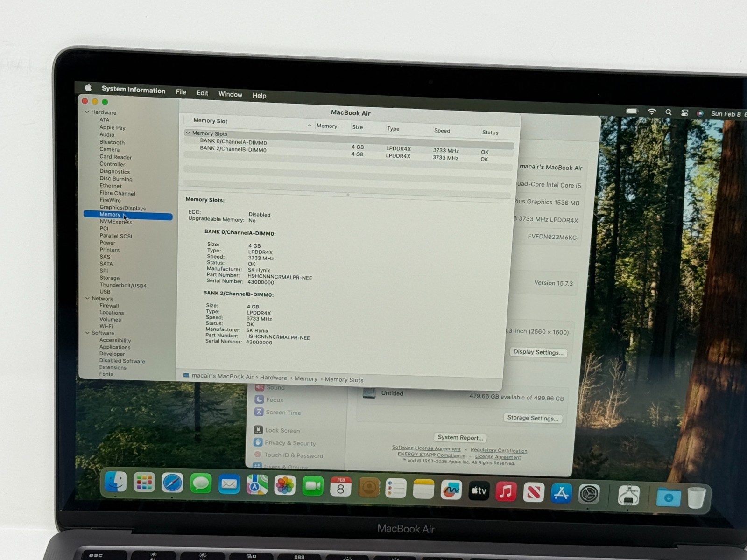Viewport: 747px width, 560px height.
Task: Collapse the Hardware section in the sidebar
Action: pos(87,112)
